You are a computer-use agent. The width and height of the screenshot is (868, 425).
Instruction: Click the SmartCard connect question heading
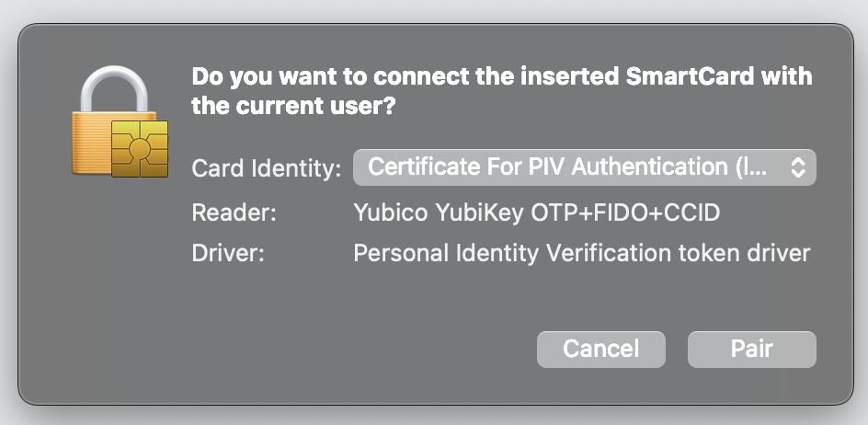click(x=502, y=91)
